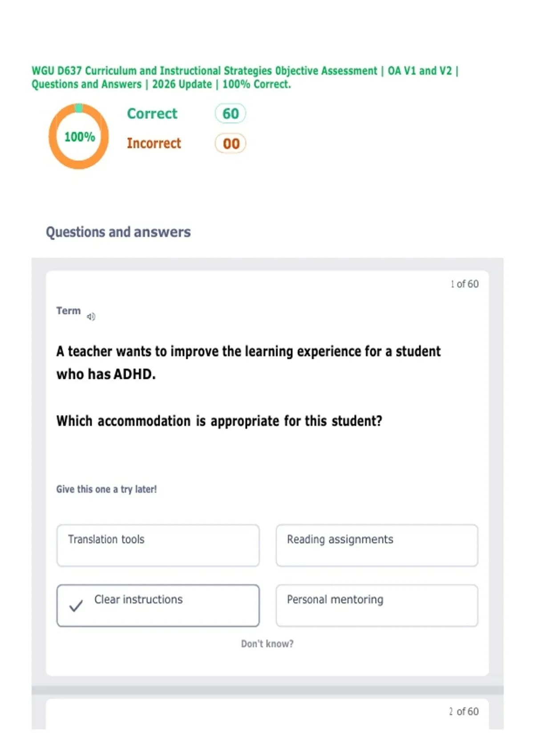The image size is (534, 756).
Task: Click the Which accommodation question line
Action: point(219,421)
